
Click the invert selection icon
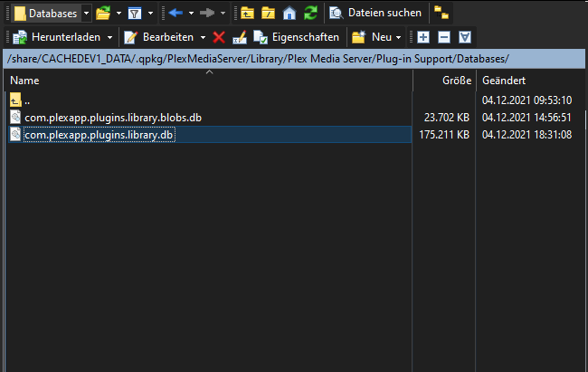(x=465, y=37)
